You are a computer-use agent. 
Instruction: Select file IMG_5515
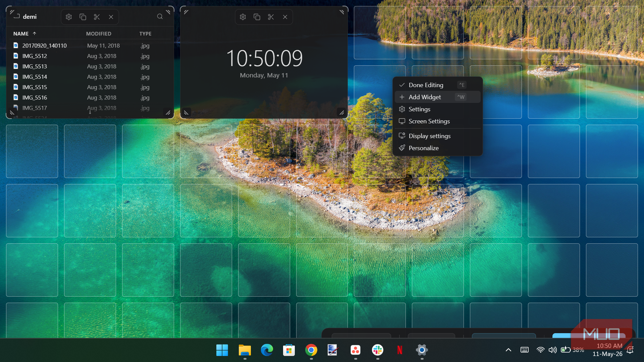click(90, 87)
